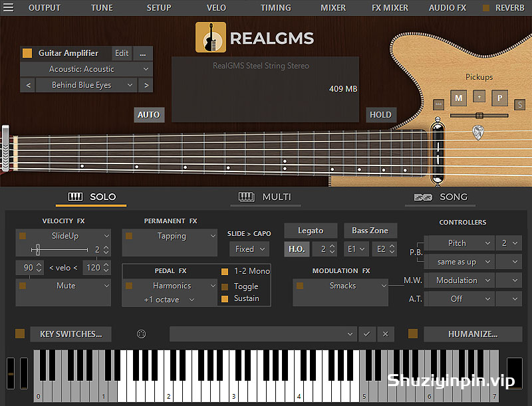Open the FX MIXER menu
This screenshot has height=406, width=532.
390,8
